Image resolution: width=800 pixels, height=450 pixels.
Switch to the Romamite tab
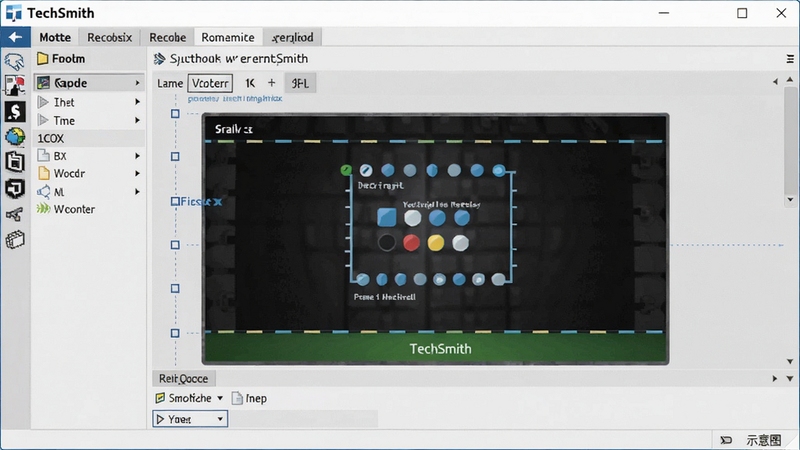228,37
